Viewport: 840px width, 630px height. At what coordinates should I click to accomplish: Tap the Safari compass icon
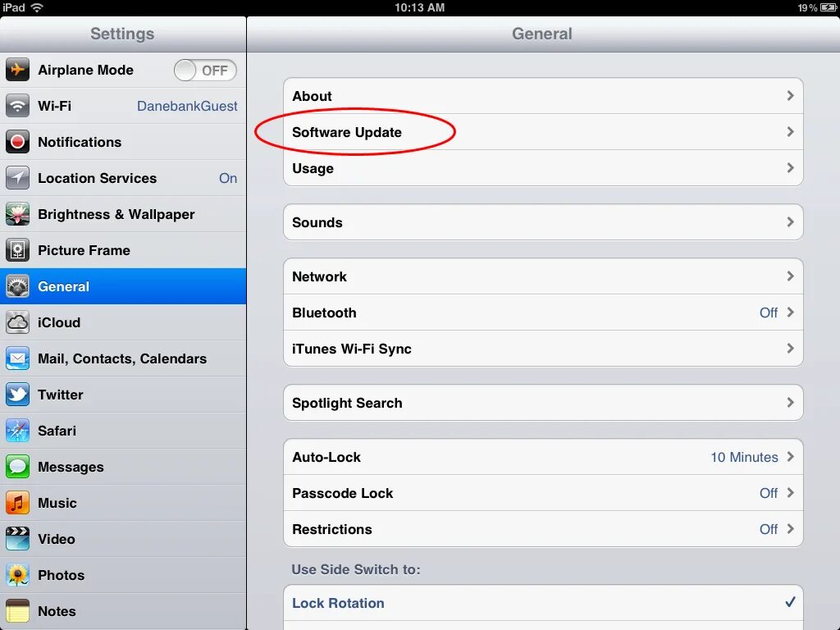(x=17, y=431)
